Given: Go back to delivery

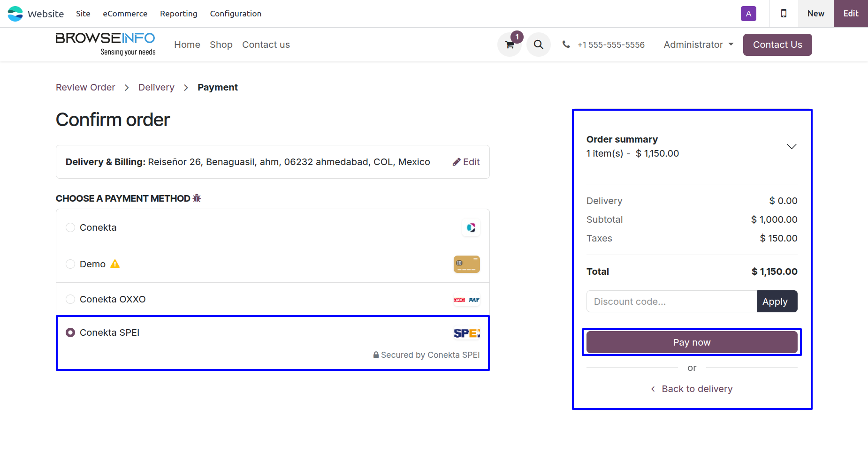Looking at the screenshot, I should point(692,389).
